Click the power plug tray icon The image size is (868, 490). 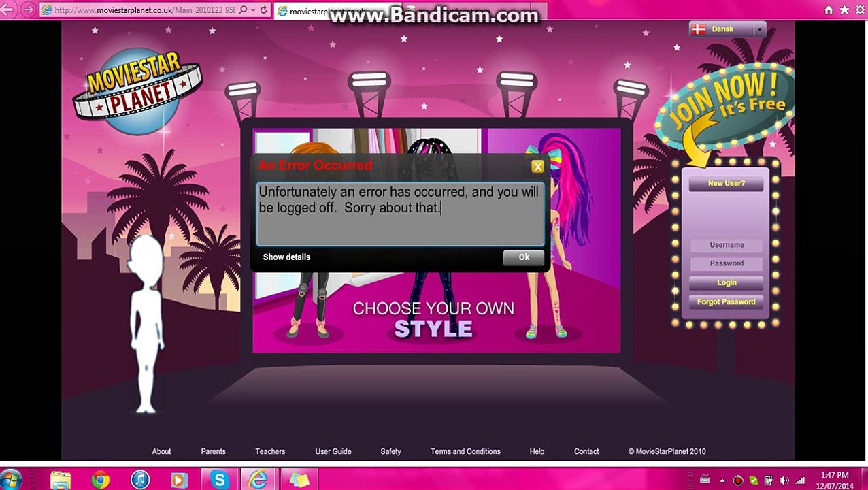(x=769, y=480)
